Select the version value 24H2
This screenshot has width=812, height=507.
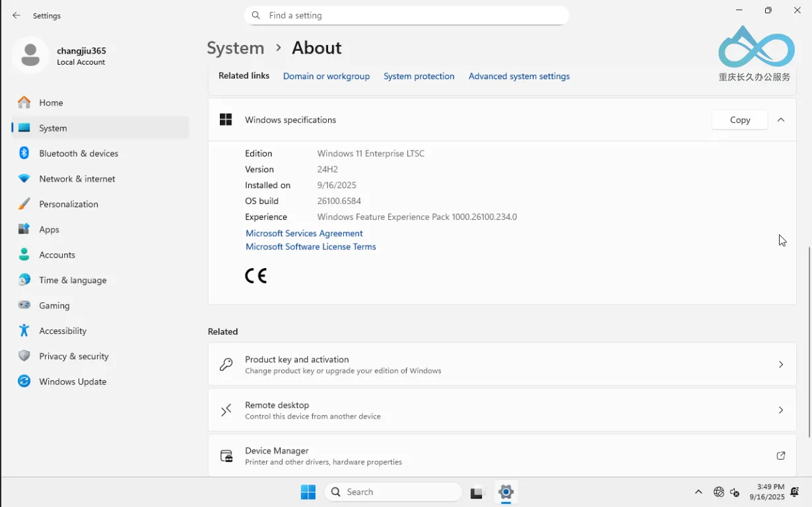click(x=327, y=170)
